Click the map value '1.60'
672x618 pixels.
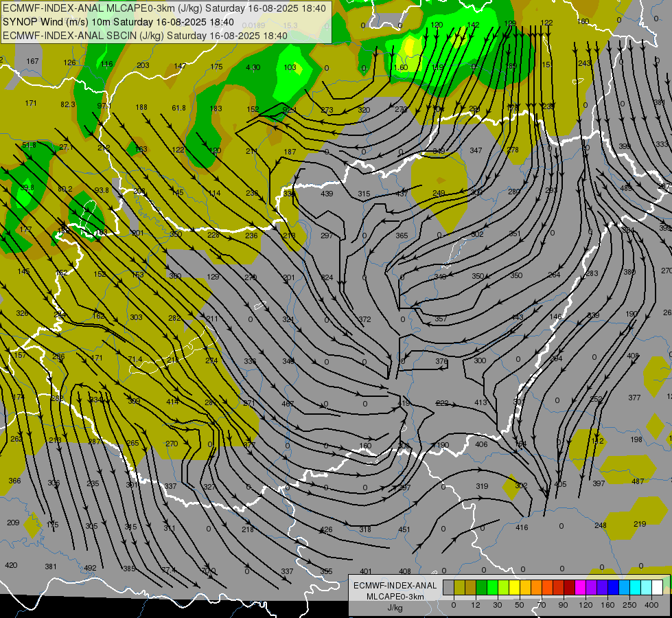[x=400, y=67]
